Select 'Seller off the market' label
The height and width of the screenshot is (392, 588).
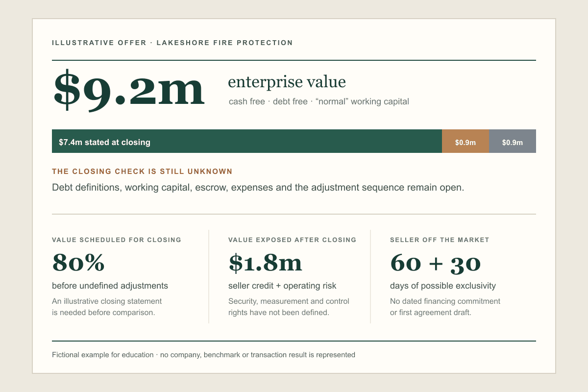coord(440,240)
